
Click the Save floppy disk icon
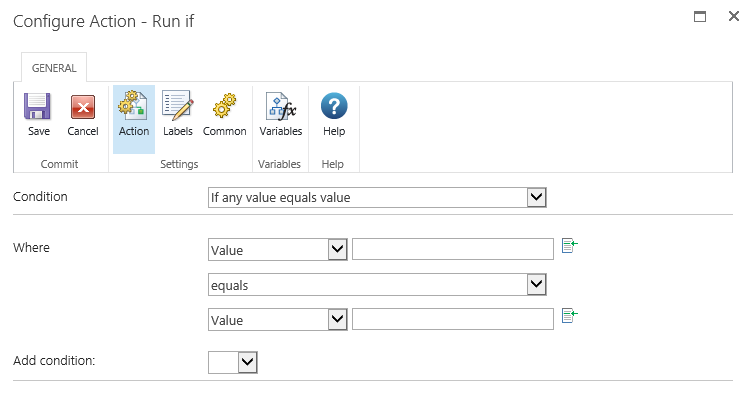tap(39, 108)
